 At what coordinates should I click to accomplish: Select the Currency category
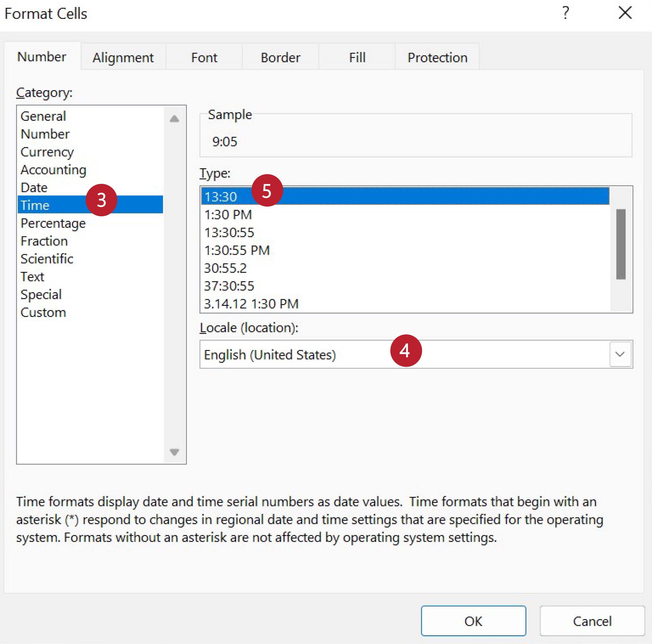(47, 152)
